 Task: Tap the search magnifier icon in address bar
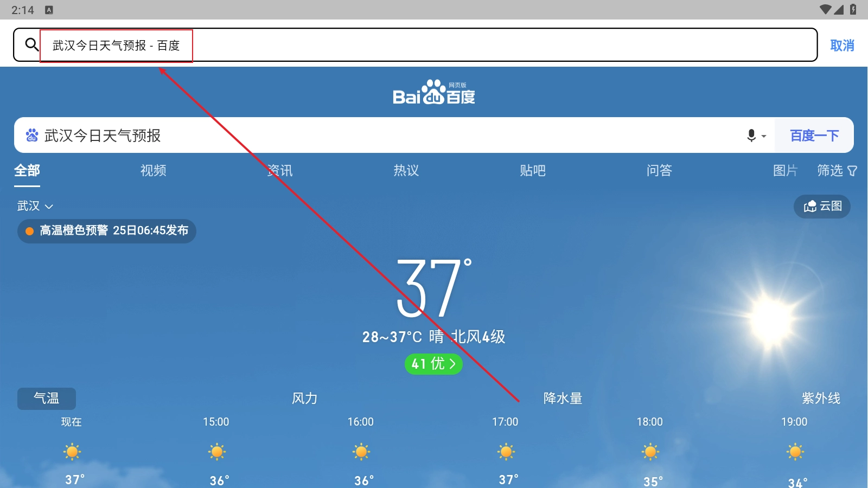pyautogui.click(x=32, y=44)
